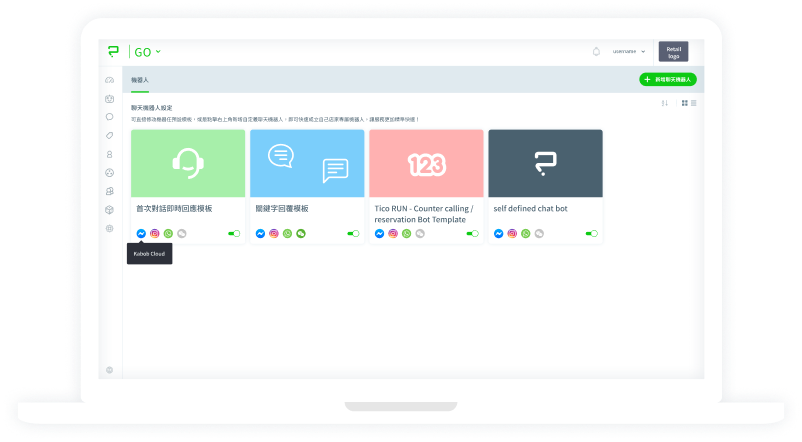Open the robot icon in sidebar
This screenshot has height=442, width=802.
(x=110, y=98)
